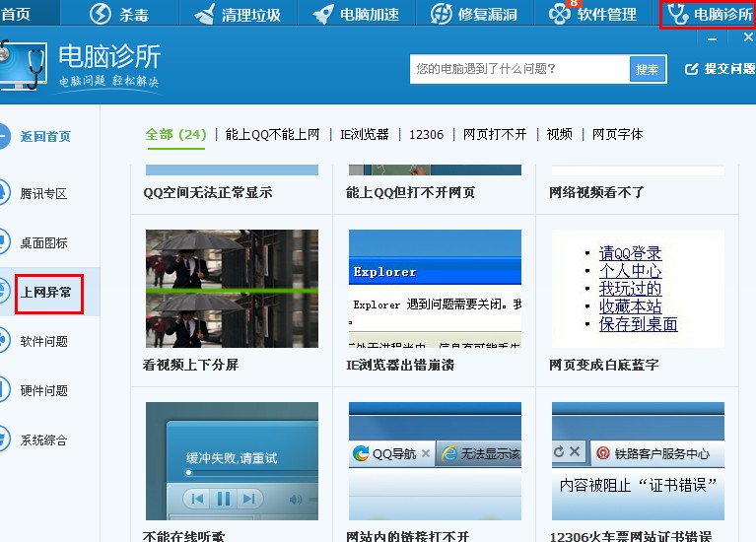Click the 返回首页 text link

(45, 136)
